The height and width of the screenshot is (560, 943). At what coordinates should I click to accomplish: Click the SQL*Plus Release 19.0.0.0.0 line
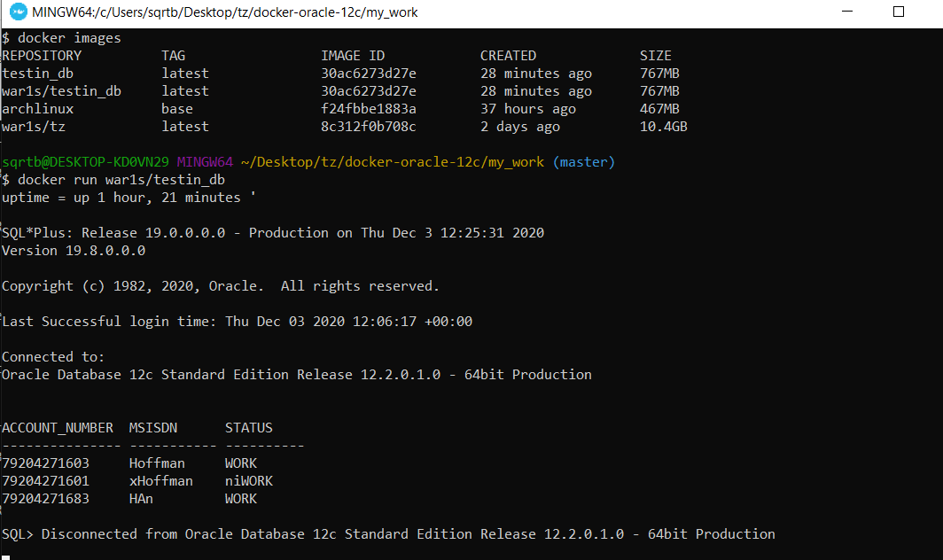pos(273,233)
